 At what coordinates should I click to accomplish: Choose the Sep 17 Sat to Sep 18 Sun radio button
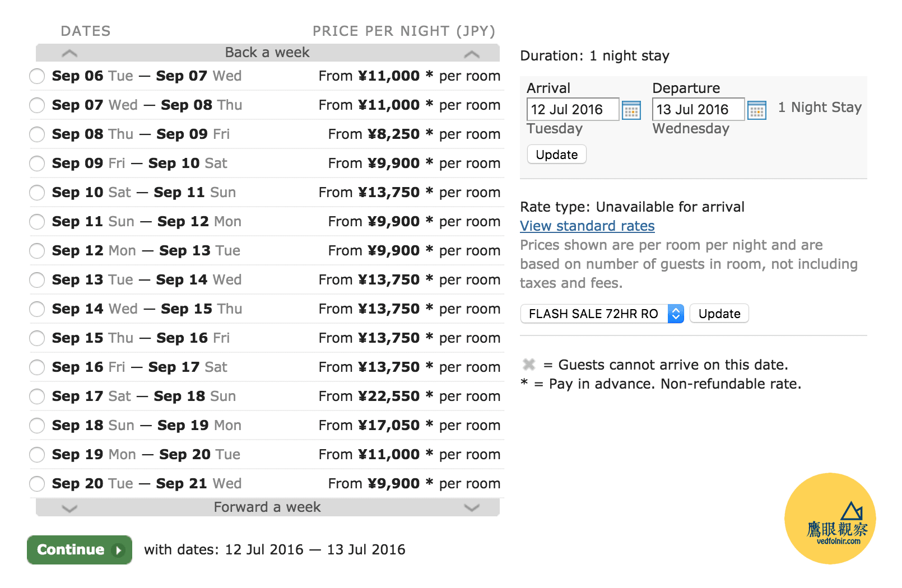point(37,396)
